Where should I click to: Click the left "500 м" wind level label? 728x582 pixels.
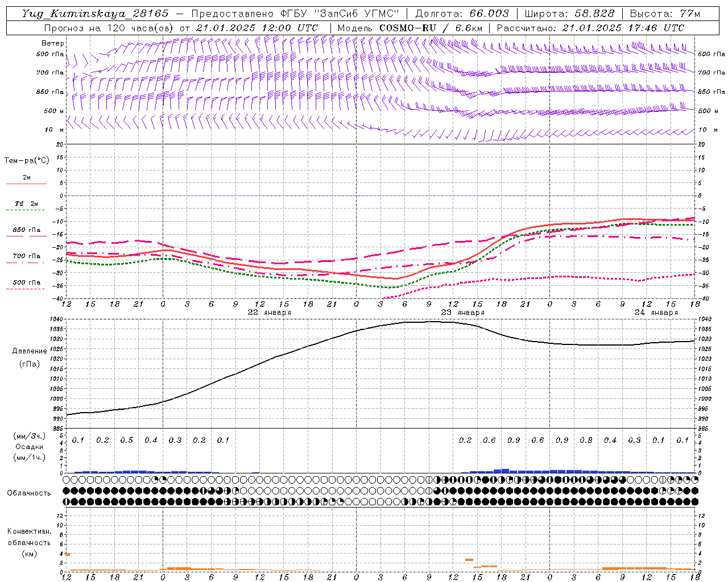(x=54, y=111)
